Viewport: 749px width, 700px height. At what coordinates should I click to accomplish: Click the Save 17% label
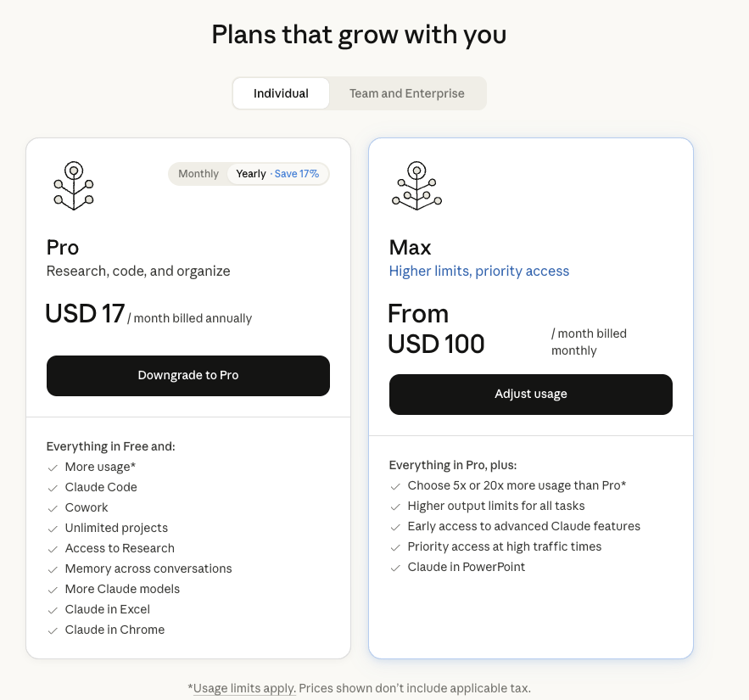[x=297, y=174]
